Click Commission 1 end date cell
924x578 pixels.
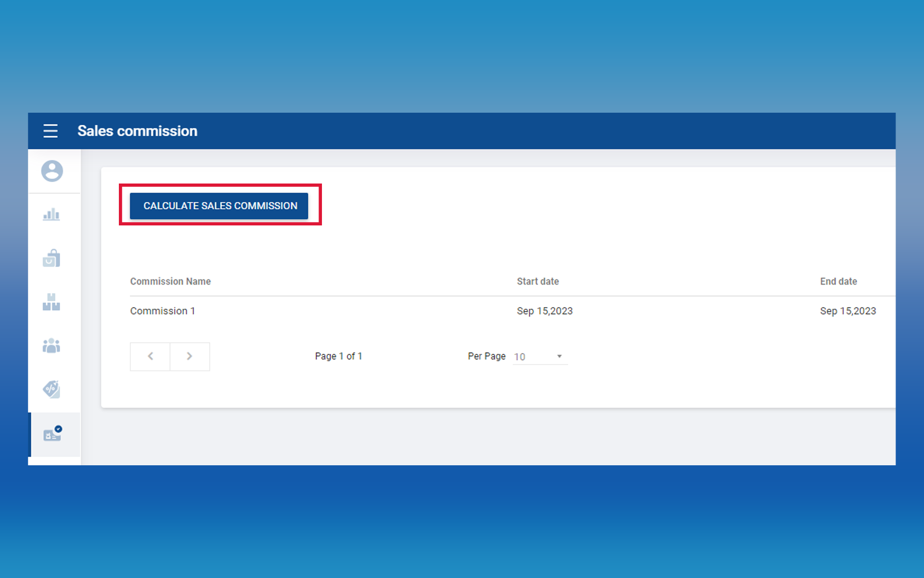(x=847, y=311)
